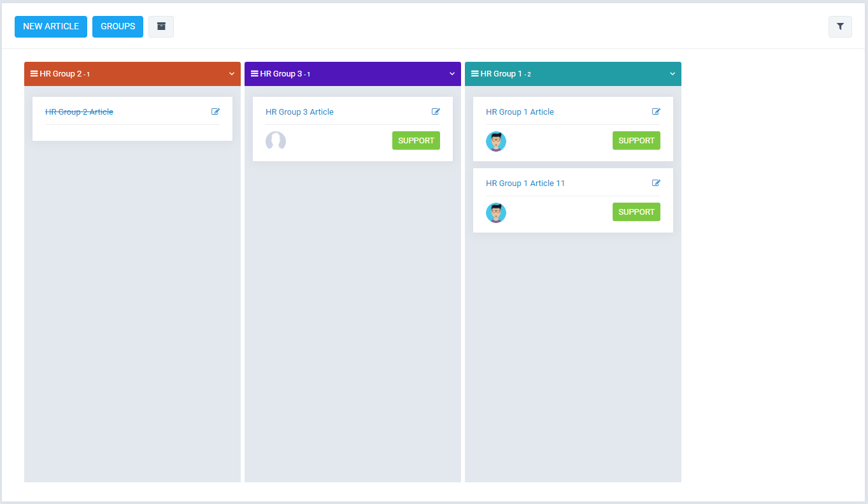The image size is (868, 504).
Task: Open the GROUPS page
Action: coord(117,27)
